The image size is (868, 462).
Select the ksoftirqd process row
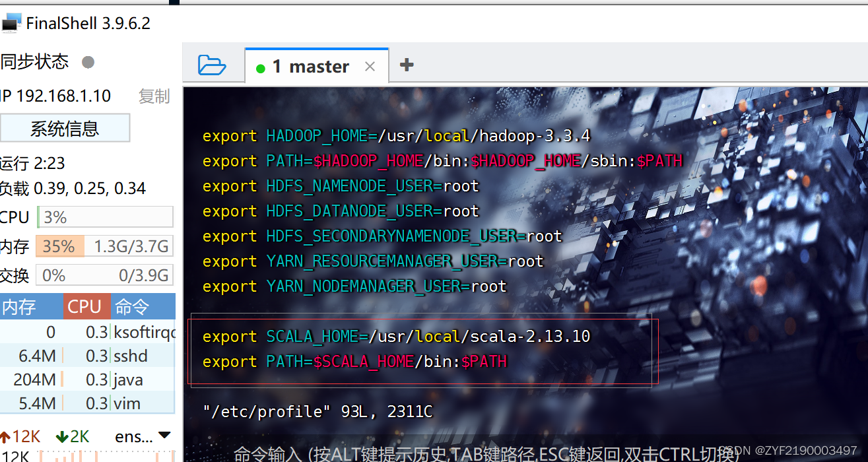click(x=88, y=332)
